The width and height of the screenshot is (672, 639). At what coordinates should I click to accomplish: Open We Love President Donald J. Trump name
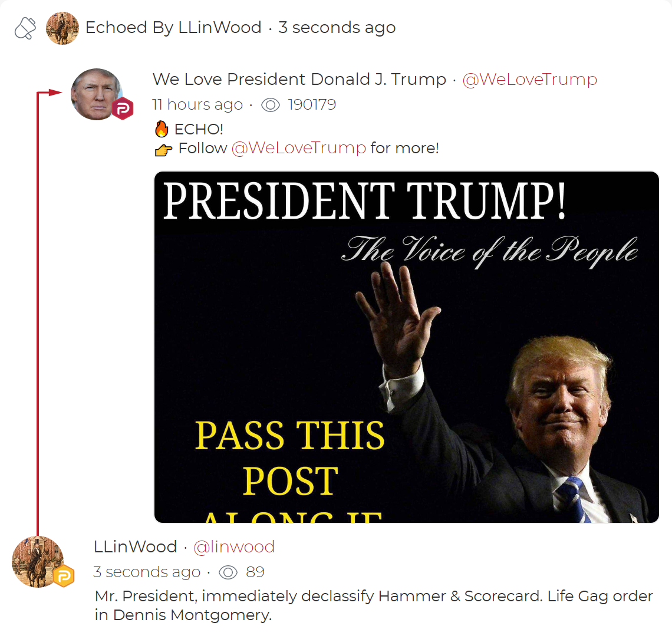(x=299, y=80)
